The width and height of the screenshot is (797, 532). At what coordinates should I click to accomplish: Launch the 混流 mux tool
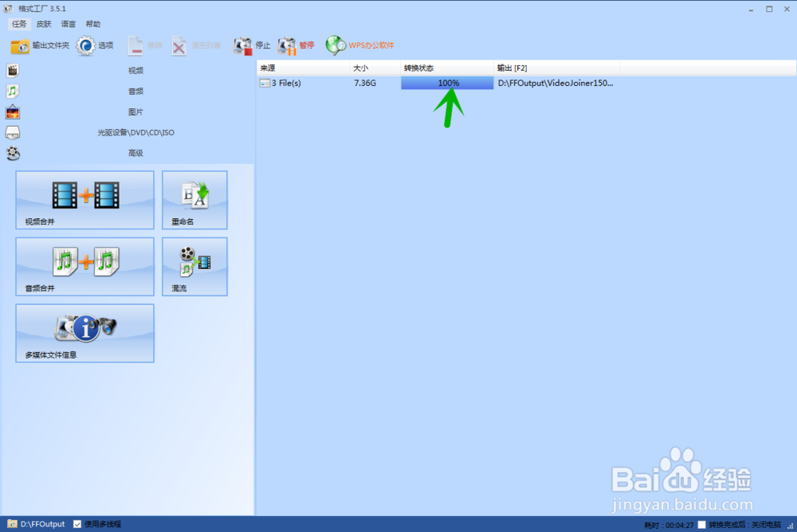tap(194, 267)
